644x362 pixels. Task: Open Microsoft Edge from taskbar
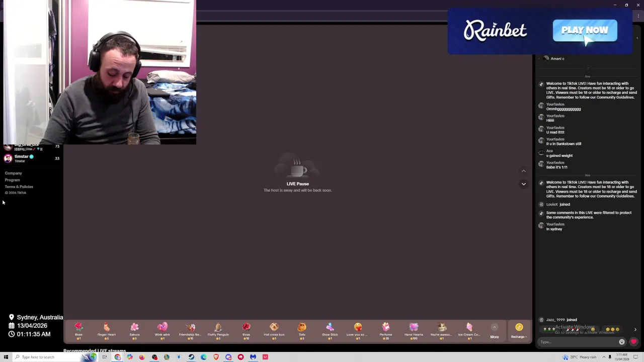click(204, 357)
